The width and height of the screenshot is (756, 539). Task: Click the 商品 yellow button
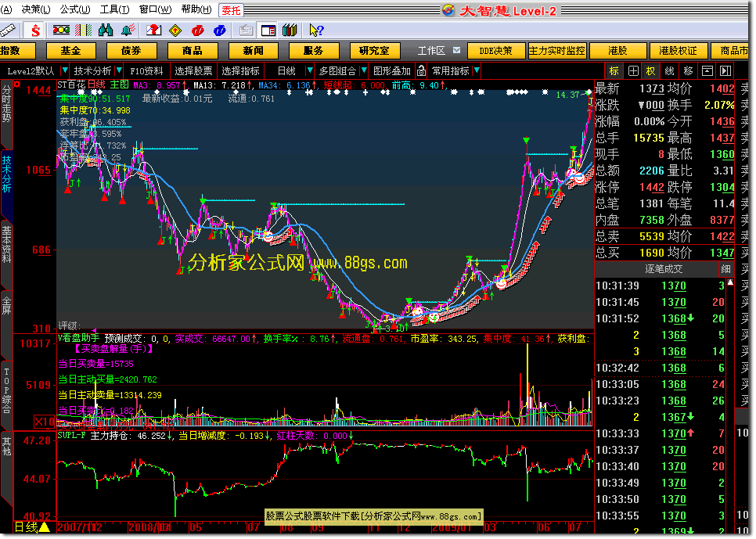(193, 51)
